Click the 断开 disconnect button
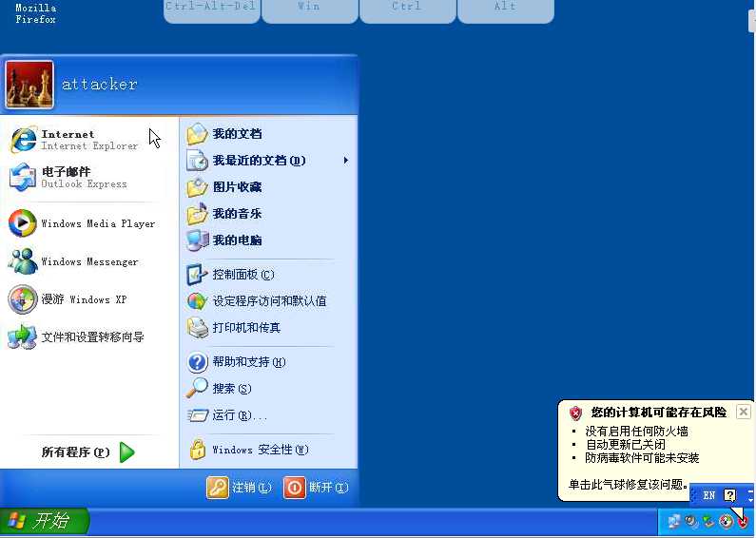The height and width of the screenshot is (538, 756). [316, 488]
